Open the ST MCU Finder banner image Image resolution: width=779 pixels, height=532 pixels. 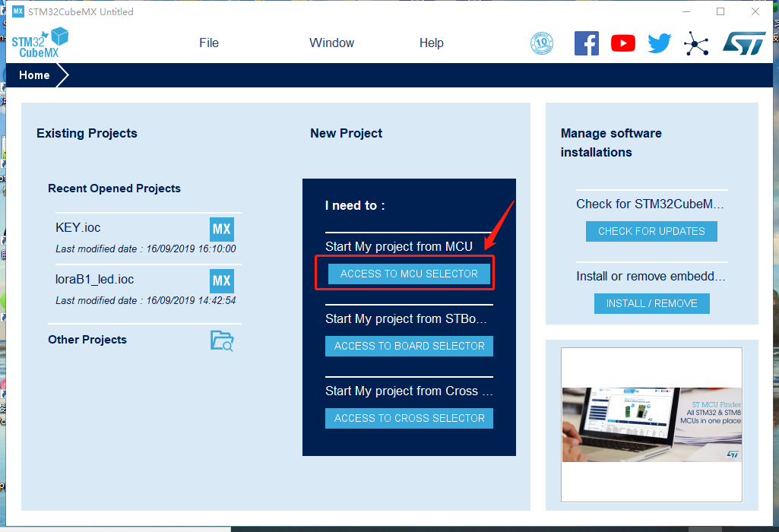click(x=651, y=425)
